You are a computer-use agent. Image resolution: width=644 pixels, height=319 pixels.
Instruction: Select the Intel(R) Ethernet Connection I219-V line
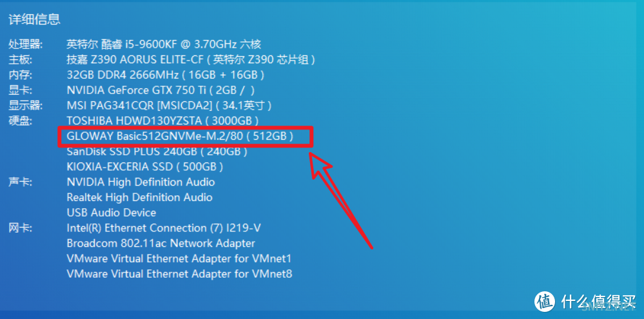163,228
